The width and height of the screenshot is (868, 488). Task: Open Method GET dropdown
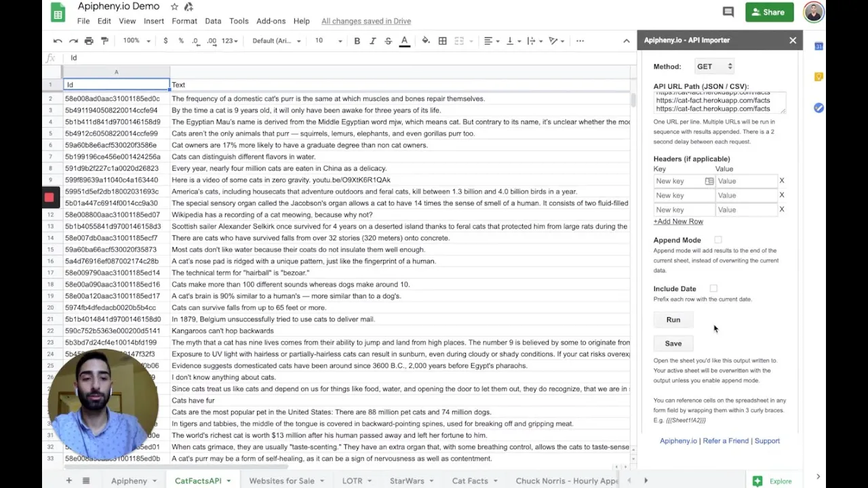pyautogui.click(x=714, y=66)
